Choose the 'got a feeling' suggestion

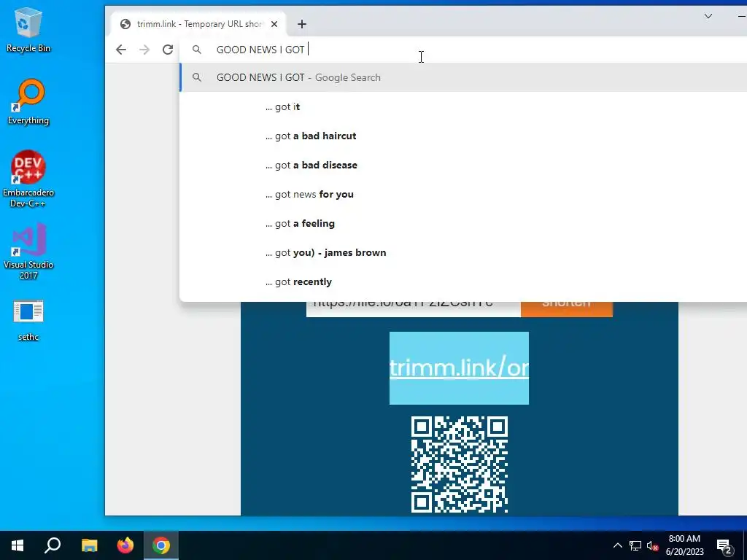pos(463,223)
